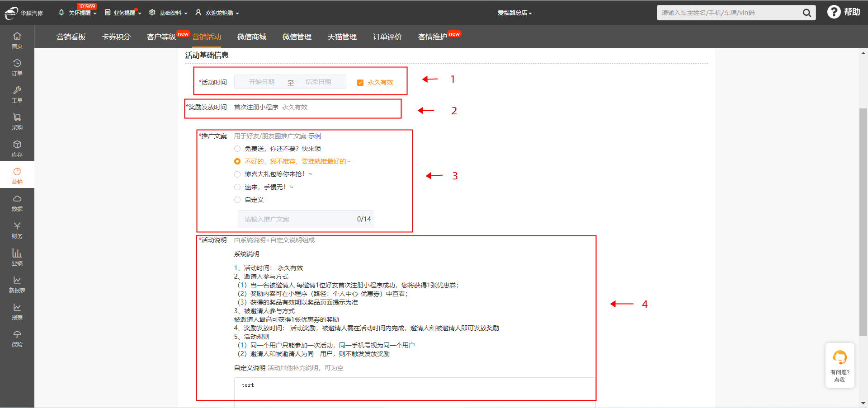Switch to the 订单评价 tab
The image size is (868, 408).
(387, 37)
